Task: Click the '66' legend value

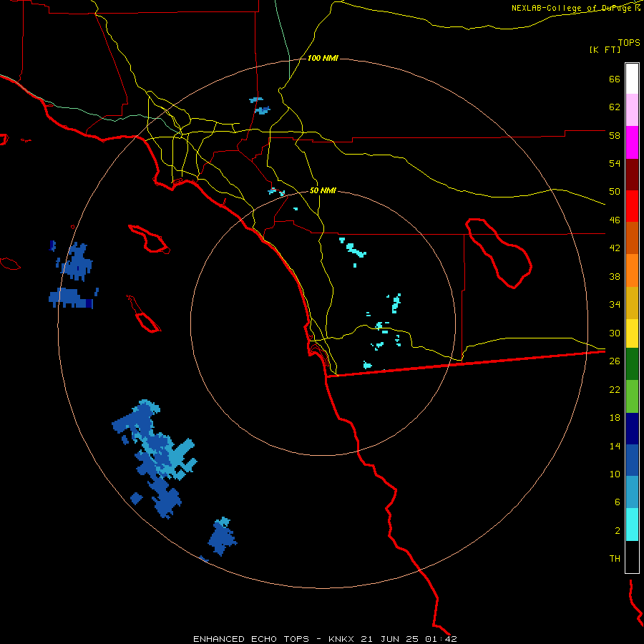Action: 615,79
